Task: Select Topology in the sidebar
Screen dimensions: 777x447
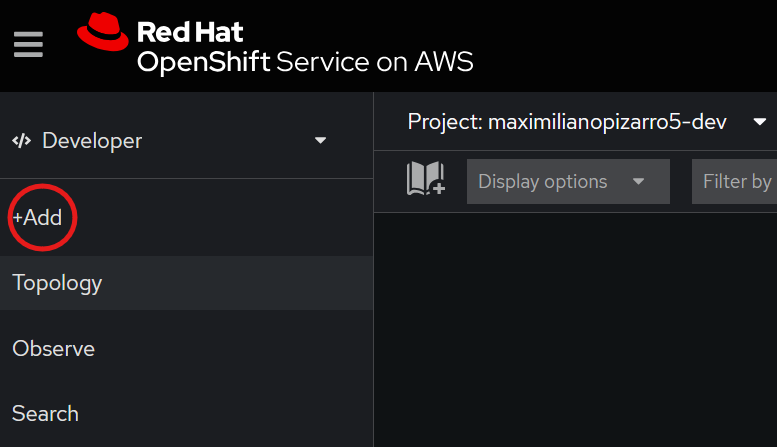Action: pos(57,283)
